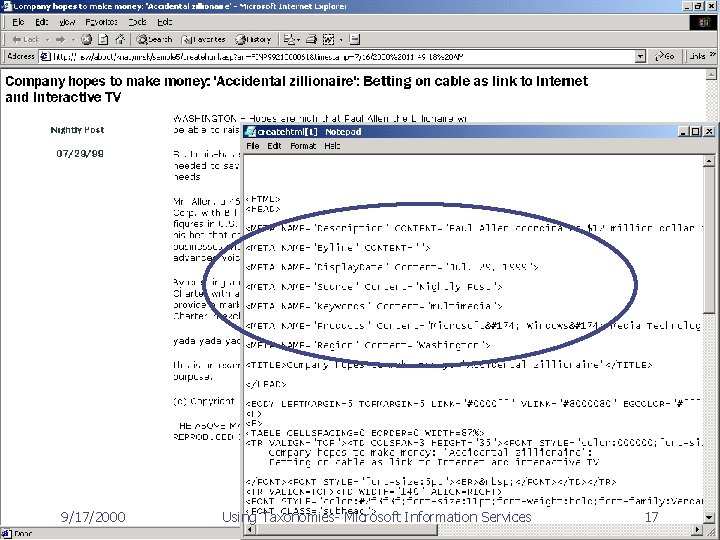Click the Notepad vertical scrollbar thumb
This screenshot has height=540, width=720.
click(709, 241)
